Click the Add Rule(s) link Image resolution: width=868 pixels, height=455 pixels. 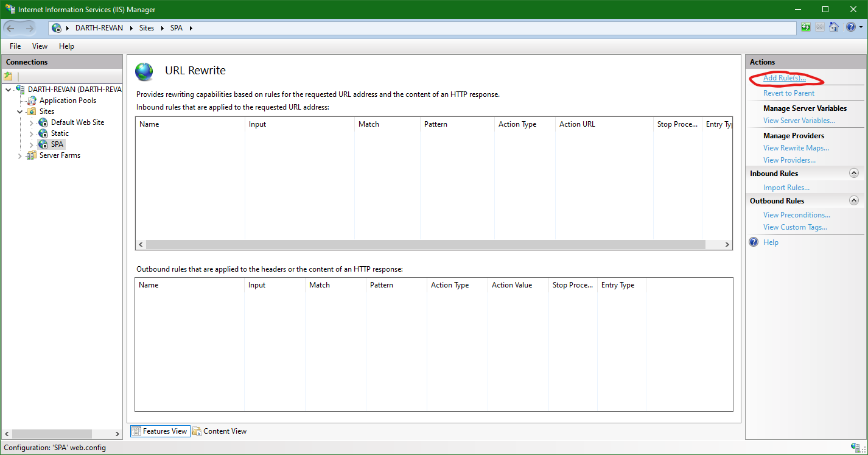click(785, 77)
